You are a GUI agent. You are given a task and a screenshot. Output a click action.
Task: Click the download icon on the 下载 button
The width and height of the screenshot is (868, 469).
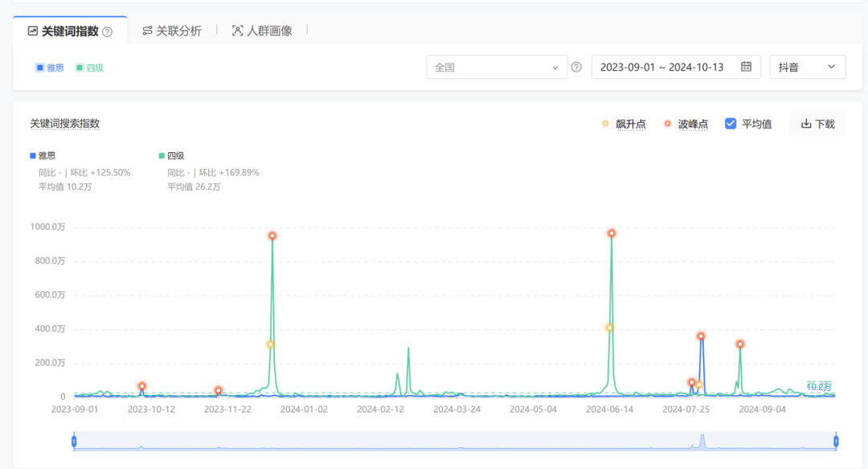click(806, 123)
